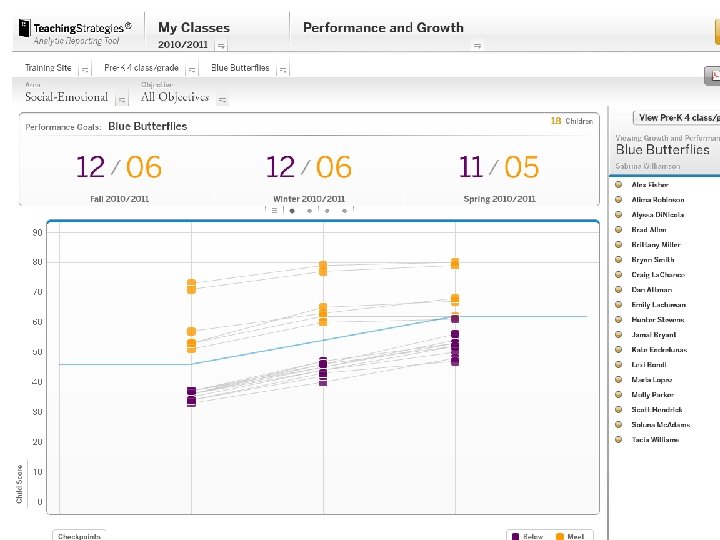This screenshot has height=540, width=720.
Task: Select the first pager dot
Action: pyautogui.click(x=292, y=211)
